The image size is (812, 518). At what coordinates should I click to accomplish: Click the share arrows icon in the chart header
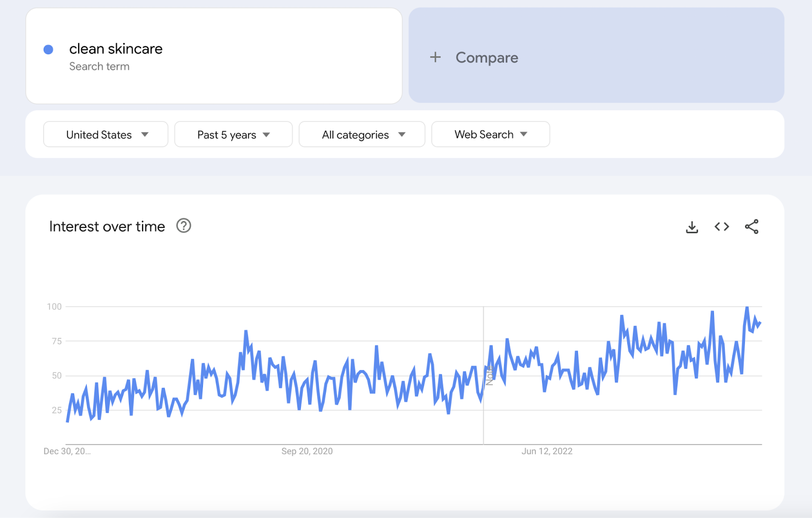click(x=752, y=227)
